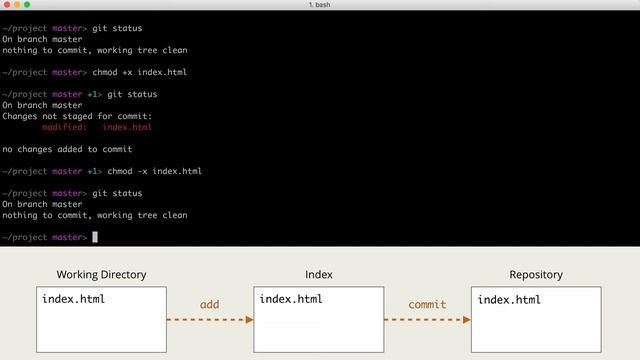This screenshot has height=360, width=640.
Task: Click 'no changes added to commit' line
Action: [x=67, y=149]
